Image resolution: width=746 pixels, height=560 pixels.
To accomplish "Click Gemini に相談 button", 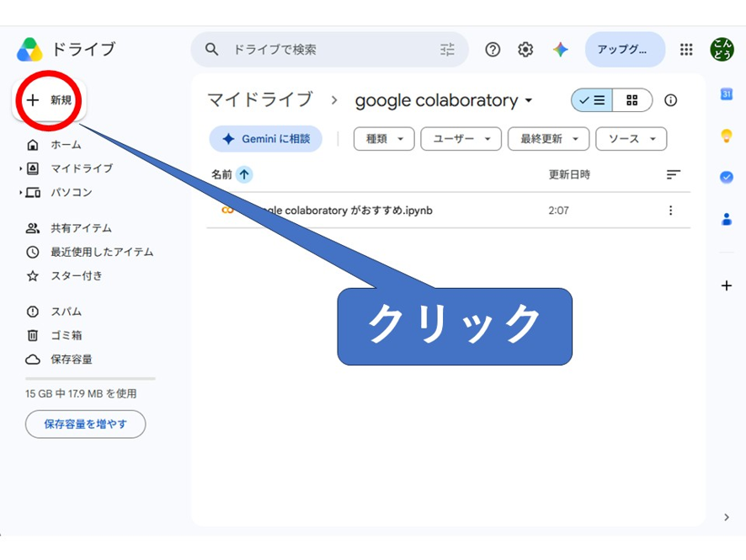I will tap(266, 139).
